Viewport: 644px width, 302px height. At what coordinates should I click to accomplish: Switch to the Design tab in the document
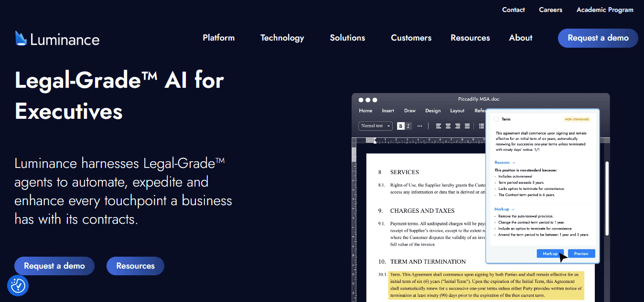coord(433,111)
